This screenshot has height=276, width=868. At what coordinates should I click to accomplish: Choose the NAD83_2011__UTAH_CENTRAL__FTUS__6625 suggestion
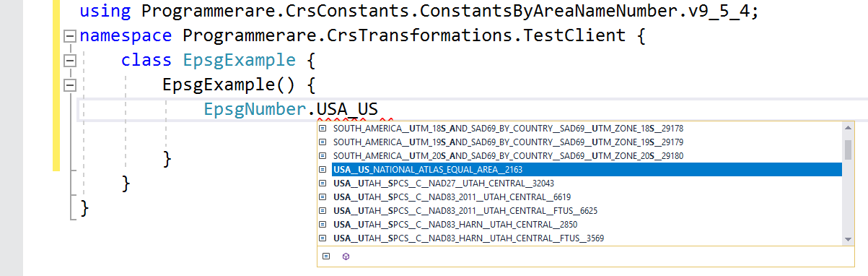586,211
